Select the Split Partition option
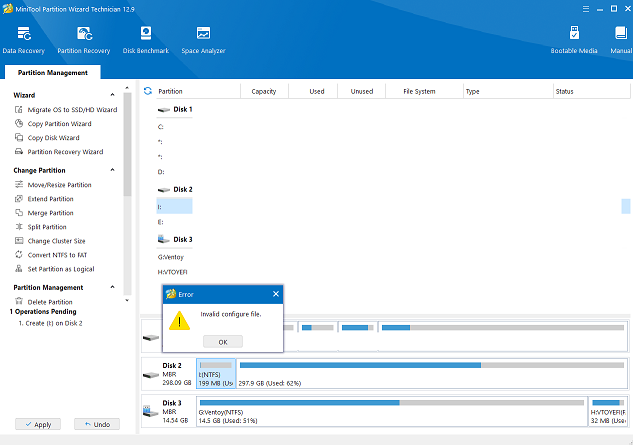Screen dimensions: 633x445 47,227
